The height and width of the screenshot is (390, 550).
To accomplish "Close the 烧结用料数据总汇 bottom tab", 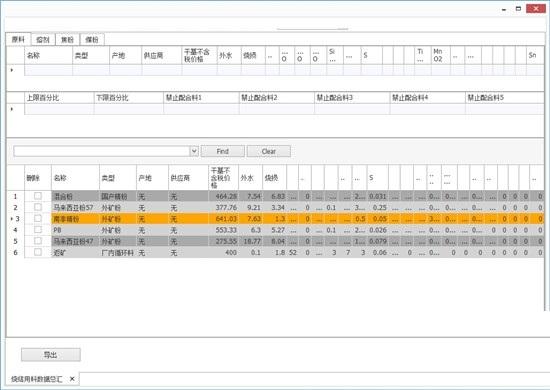I will pyautogui.click(x=72, y=379).
